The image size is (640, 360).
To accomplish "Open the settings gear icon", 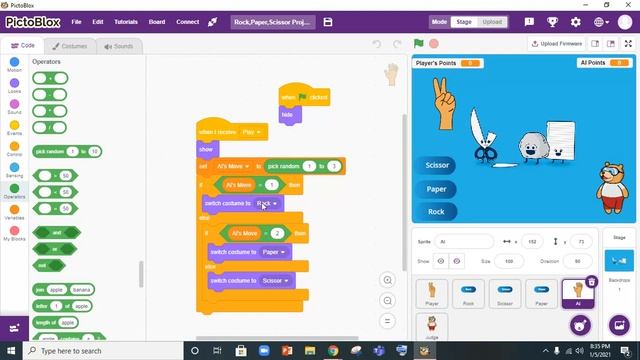I will click(576, 22).
